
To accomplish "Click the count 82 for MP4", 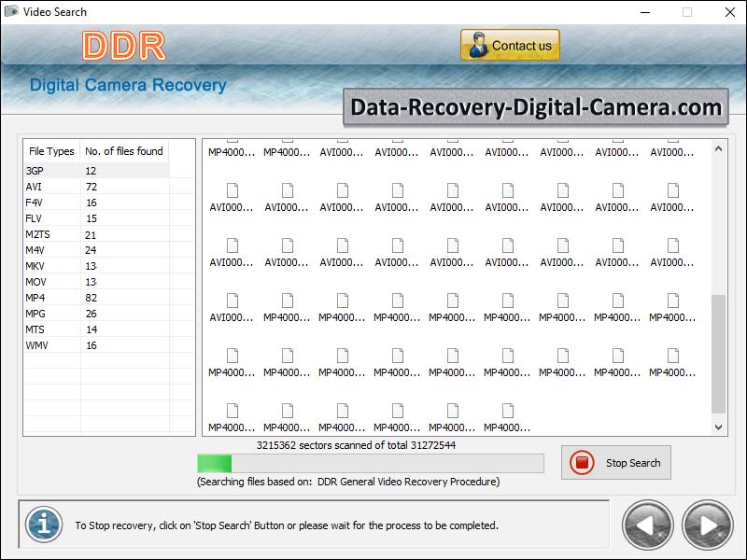I will 91,298.
